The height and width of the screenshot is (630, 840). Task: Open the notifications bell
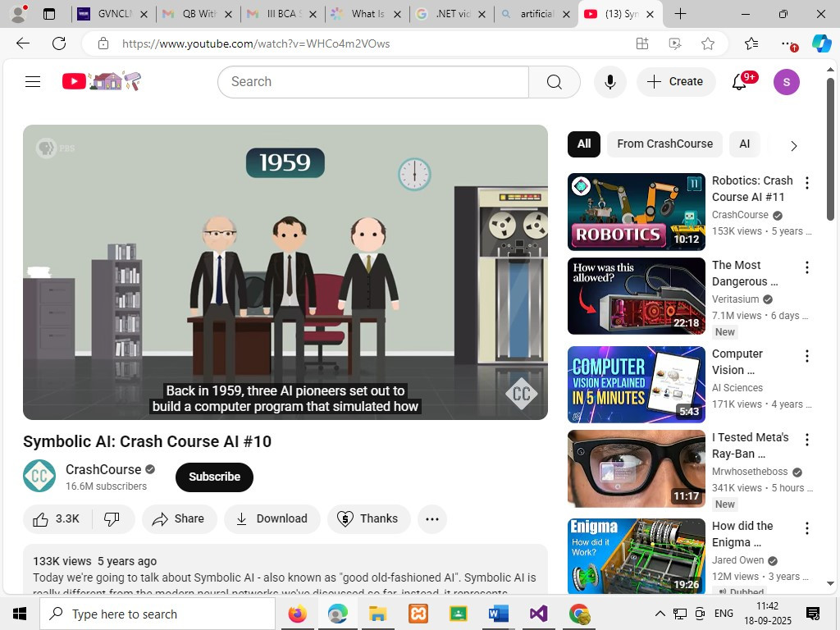[739, 81]
